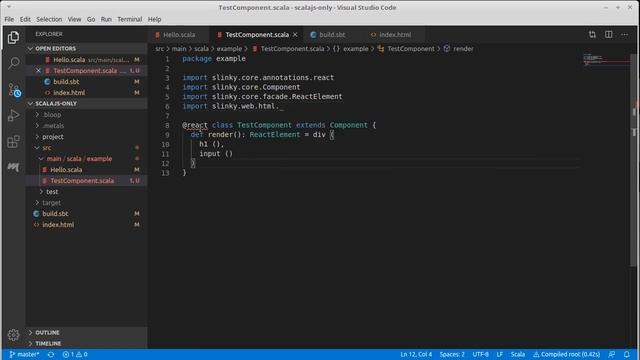Click the Ln 12, Col 4 position indicator

[416, 354]
